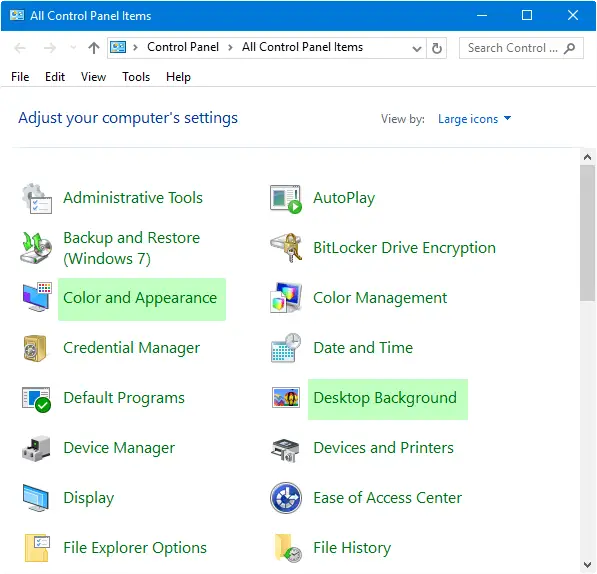The height and width of the screenshot is (574, 597).
Task: Click the vertical scrollbar thumb
Action: point(587,233)
